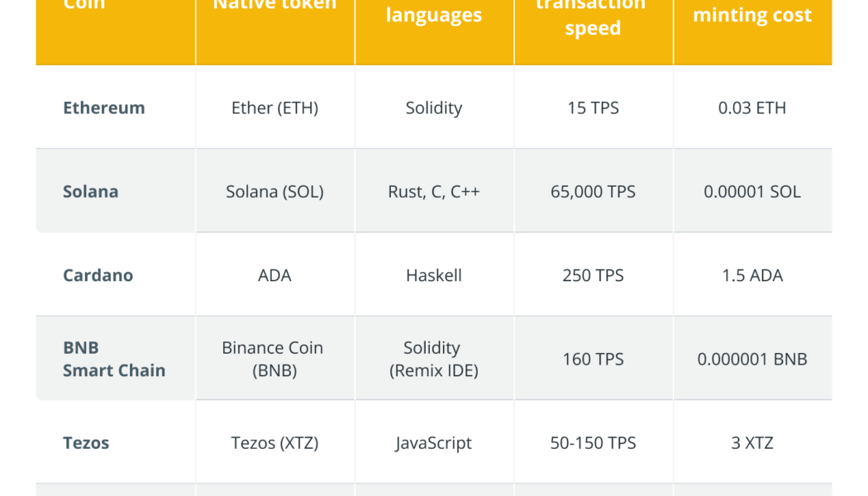Click the 0.03 ETH minting cost
The height and width of the screenshot is (496, 868).
(752, 107)
